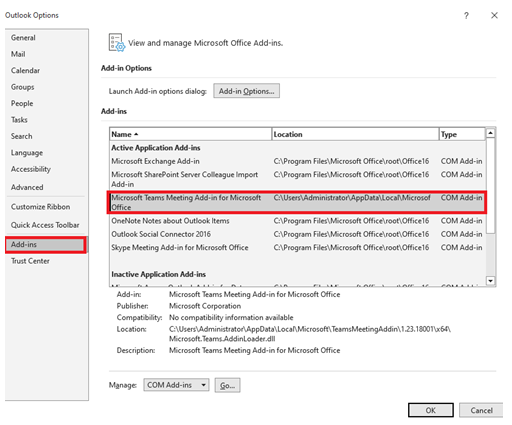
Task: Select Outlook Social Connector 2016 row
Action: point(297,234)
